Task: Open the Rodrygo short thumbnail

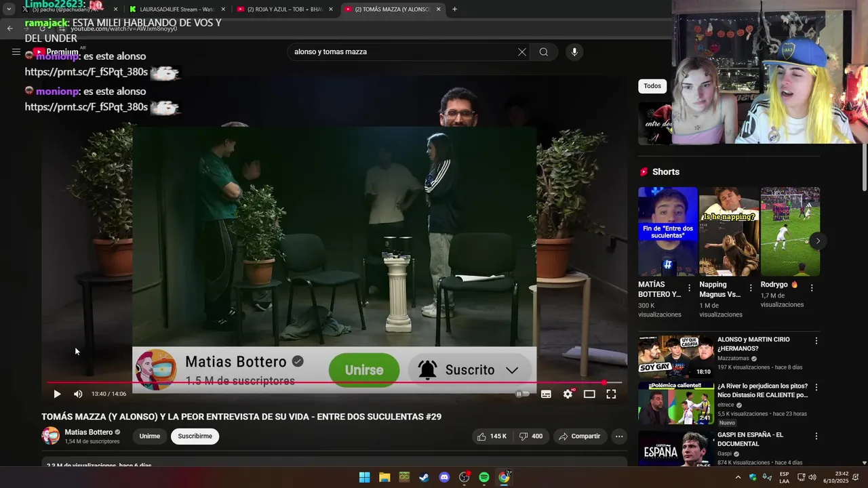Action: click(790, 231)
